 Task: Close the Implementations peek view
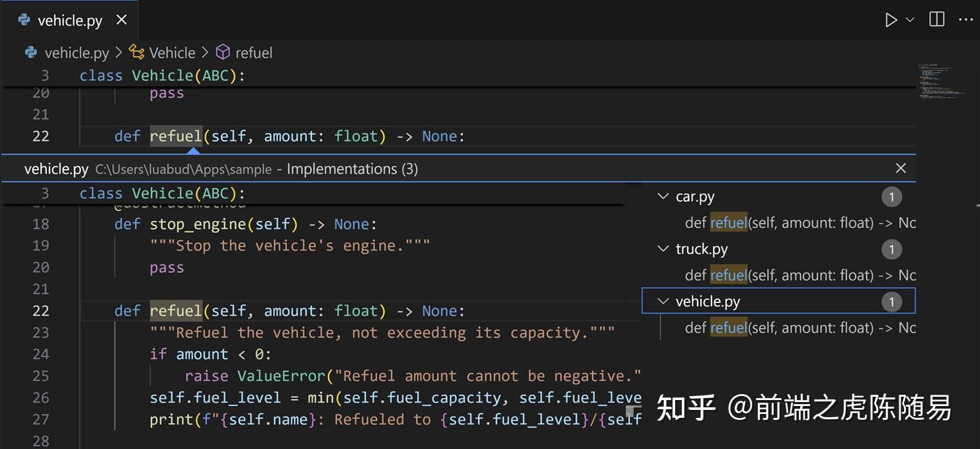(901, 168)
